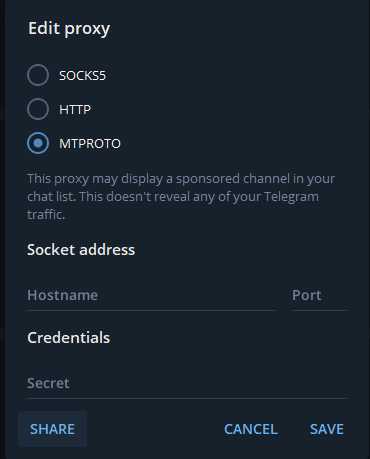This screenshot has width=370, height=459.
Task: Dismiss the dialog with CANCEL
Action: click(x=251, y=429)
